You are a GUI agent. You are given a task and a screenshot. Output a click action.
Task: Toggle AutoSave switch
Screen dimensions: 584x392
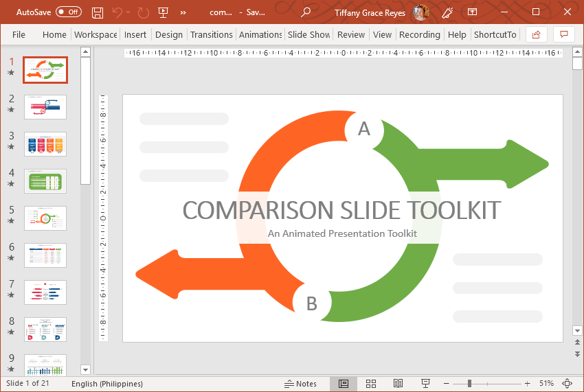pos(69,12)
